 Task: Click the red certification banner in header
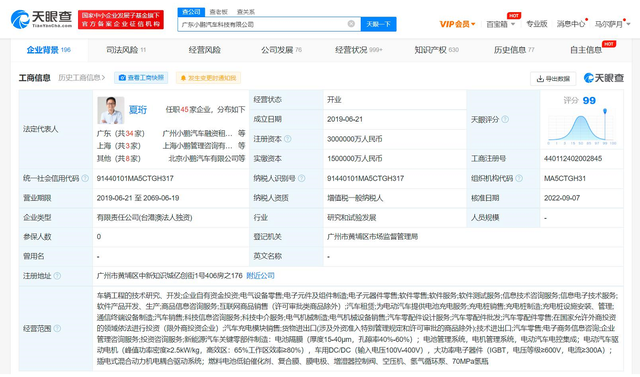[x=121, y=20]
